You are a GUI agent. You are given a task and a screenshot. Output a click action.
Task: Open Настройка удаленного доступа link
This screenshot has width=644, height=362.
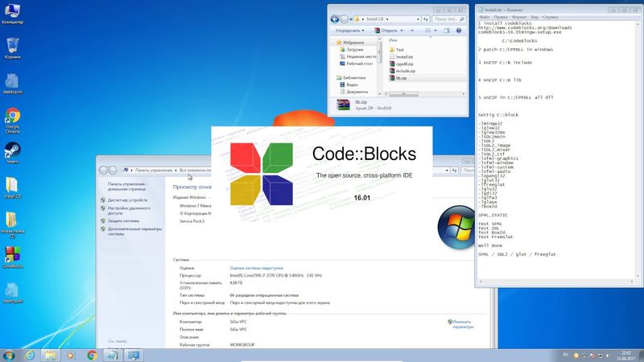pos(129,211)
